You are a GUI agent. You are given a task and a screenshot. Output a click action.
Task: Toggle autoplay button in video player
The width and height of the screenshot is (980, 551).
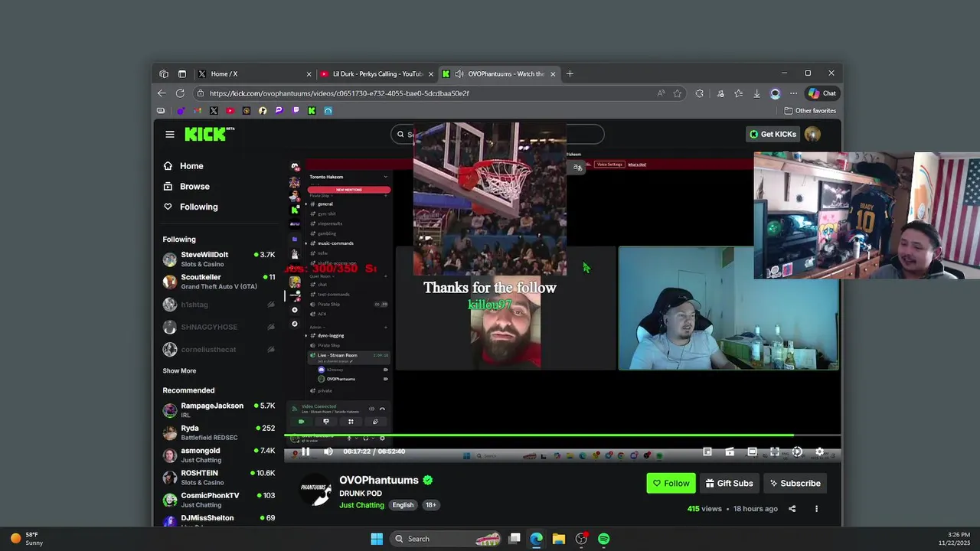797,452
